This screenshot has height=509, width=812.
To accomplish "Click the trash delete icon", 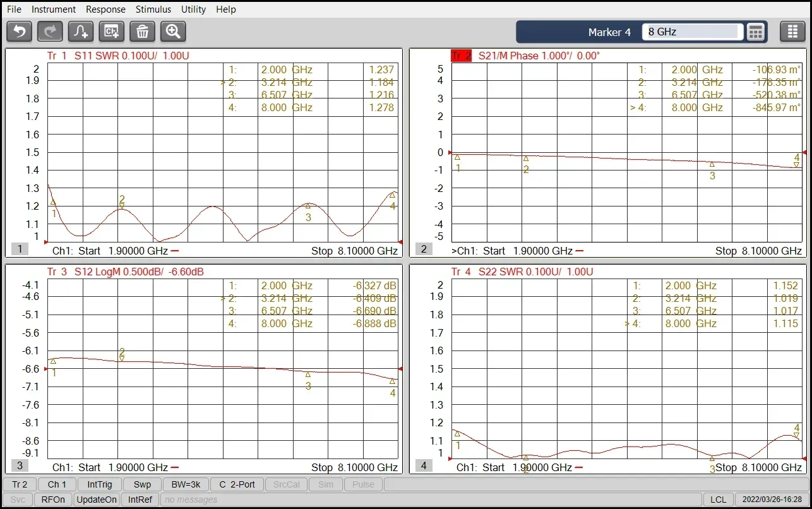I will pyautogui.click(x=143, y=31).
